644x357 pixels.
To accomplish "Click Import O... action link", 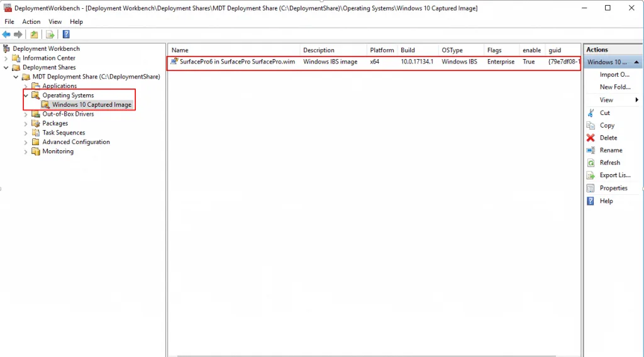I will (614, 75).
